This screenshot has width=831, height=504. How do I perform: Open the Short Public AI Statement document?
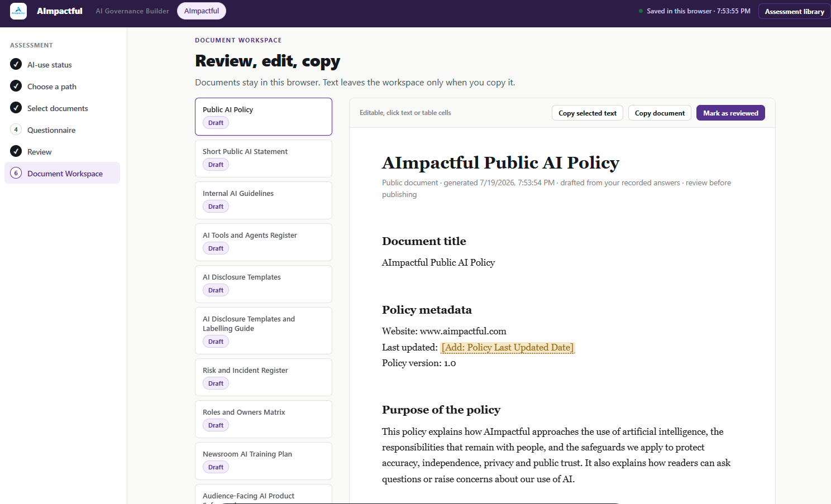[x=264, y=159]
